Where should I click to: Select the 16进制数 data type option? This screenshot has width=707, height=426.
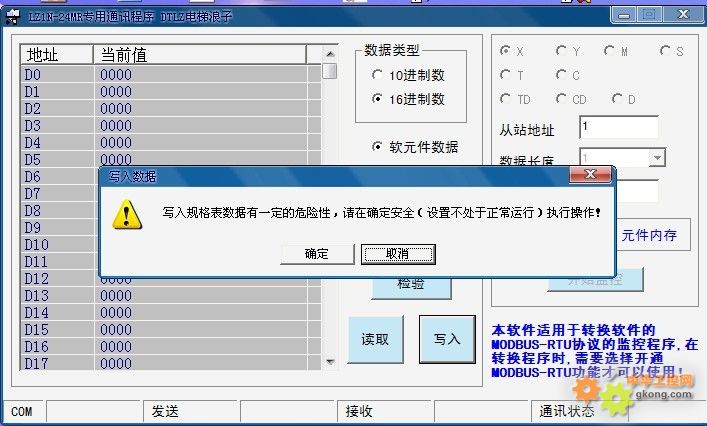(377, 99)
